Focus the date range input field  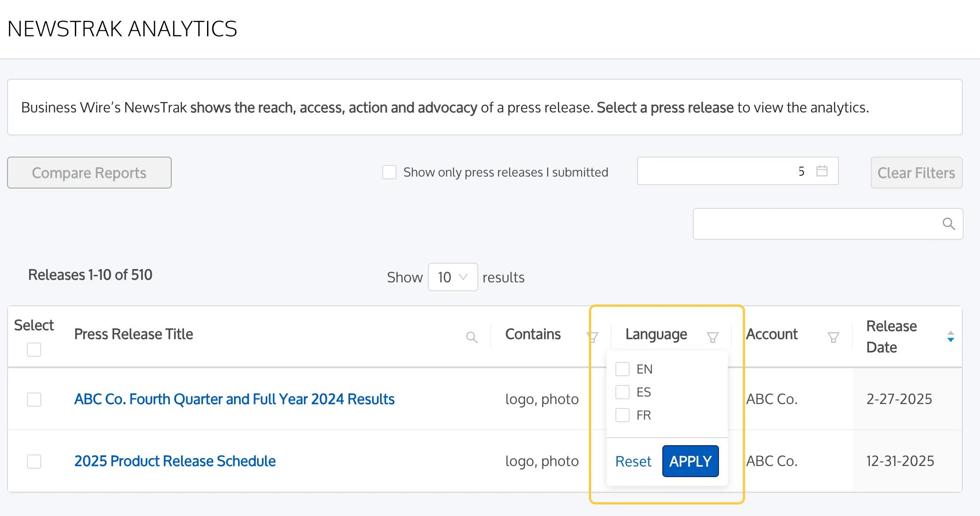click(738, 171)
